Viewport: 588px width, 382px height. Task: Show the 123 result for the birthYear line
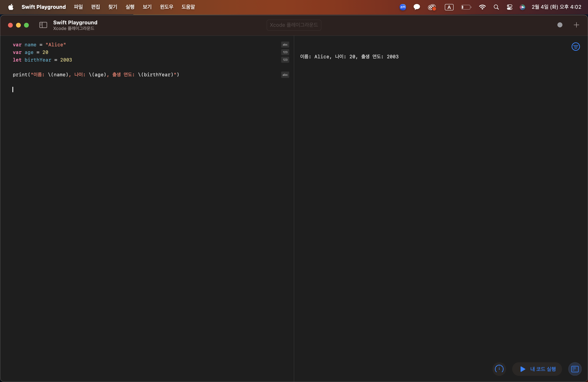(285, 60)
